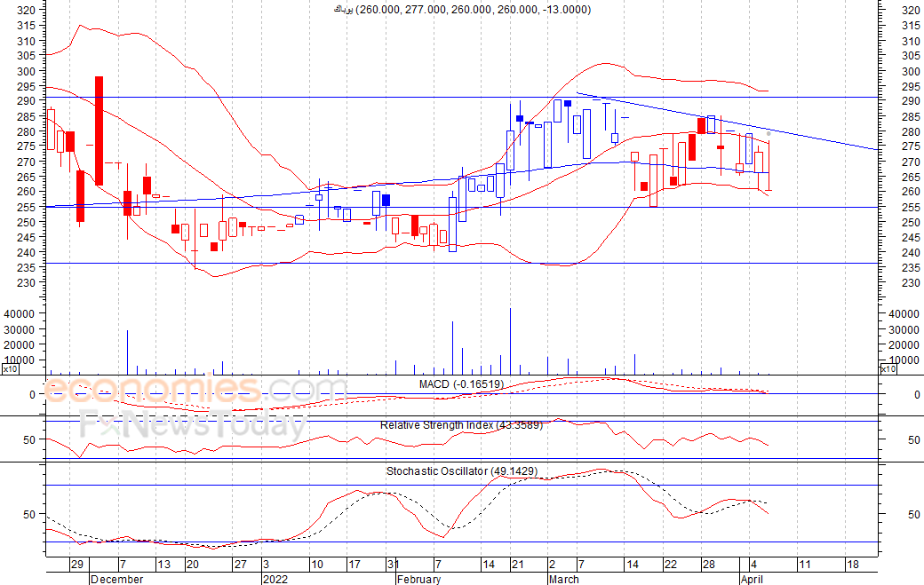
Task: Click the 255 price label on left axis
Action: click(27, 207)
